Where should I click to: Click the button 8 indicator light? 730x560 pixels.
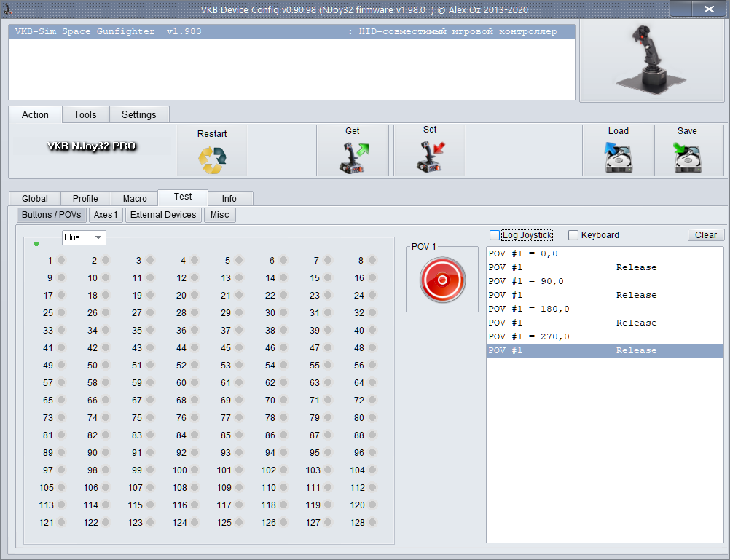[x=372, y=260]
